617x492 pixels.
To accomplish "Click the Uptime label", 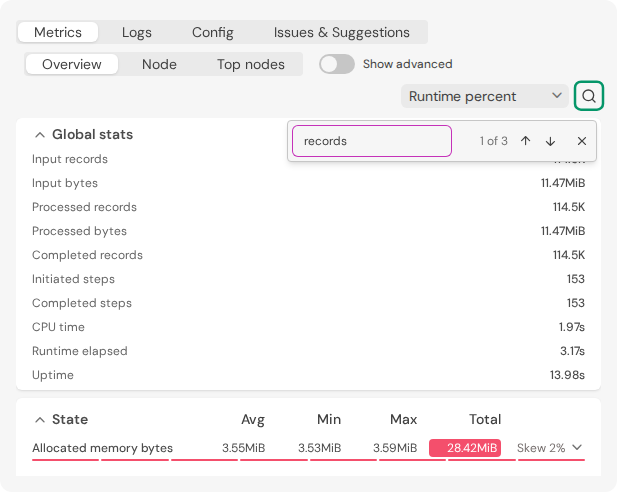I will pos(53,375).
